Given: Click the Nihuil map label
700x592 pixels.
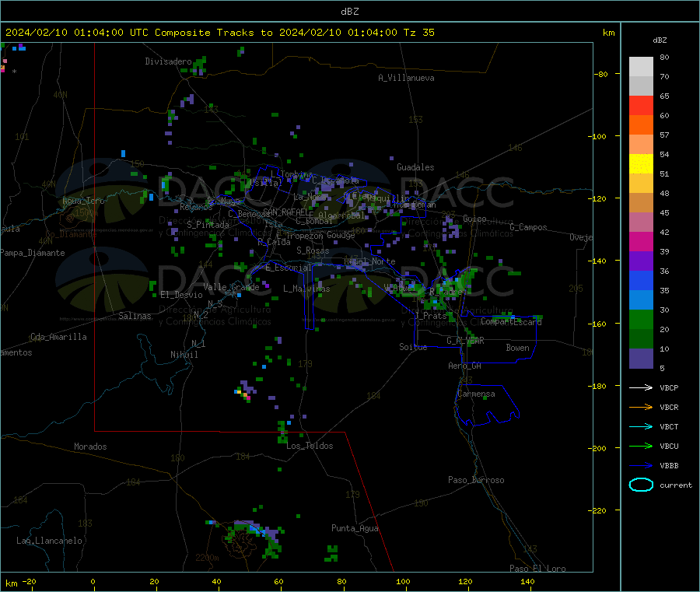Looking at the screenshot, I should point(184,355).
